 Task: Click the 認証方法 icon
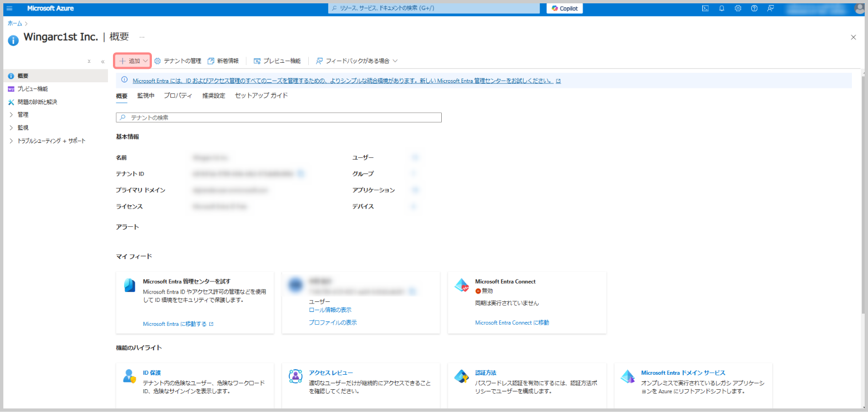click(x=462, y=376)
